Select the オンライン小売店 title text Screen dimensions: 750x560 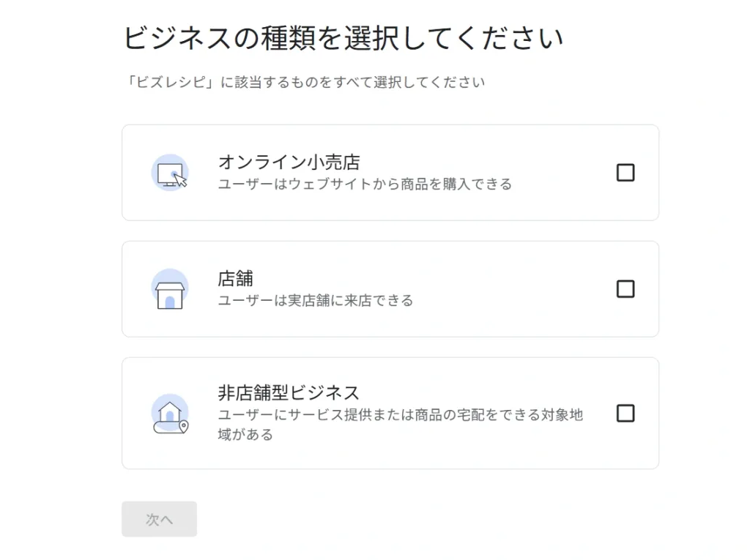pos(289,162)
